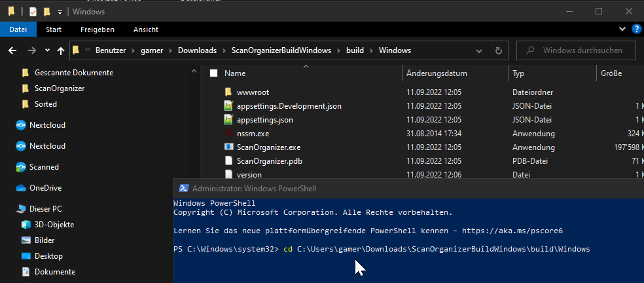
Task: Open the address bar history dropdown
Action: [479, 50]
